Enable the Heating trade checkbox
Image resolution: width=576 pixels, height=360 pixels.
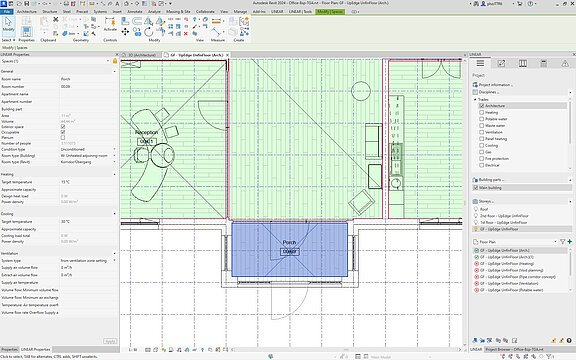[481, 112]
